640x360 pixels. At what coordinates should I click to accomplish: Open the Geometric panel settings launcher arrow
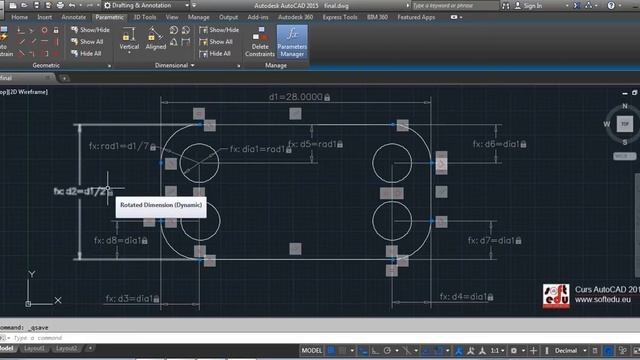point(109,66)
